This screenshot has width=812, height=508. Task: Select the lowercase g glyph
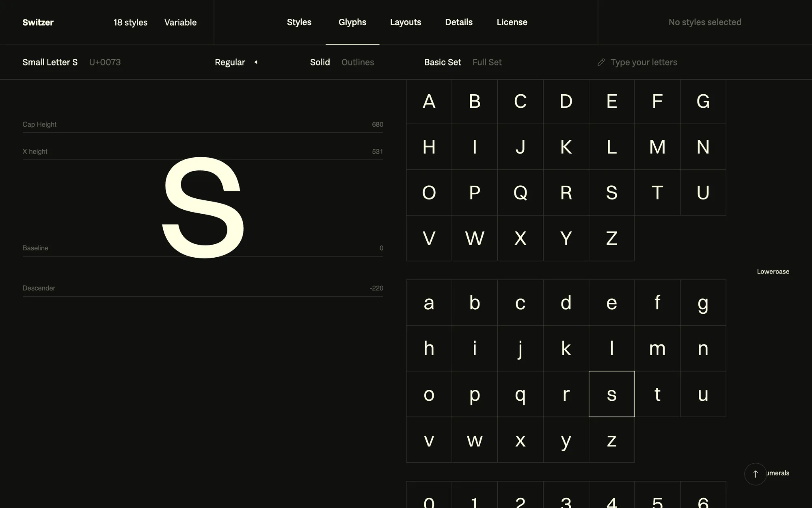click(x=703, y=303)
